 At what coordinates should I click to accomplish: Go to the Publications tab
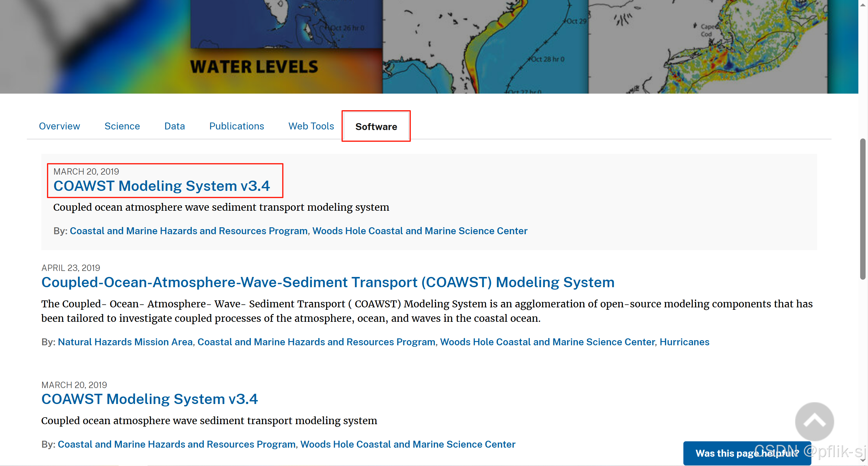point(236,126)
